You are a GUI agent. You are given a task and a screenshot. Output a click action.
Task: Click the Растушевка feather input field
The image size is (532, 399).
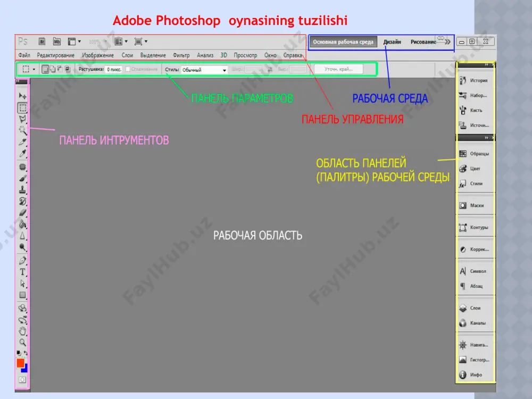point(114,69)
